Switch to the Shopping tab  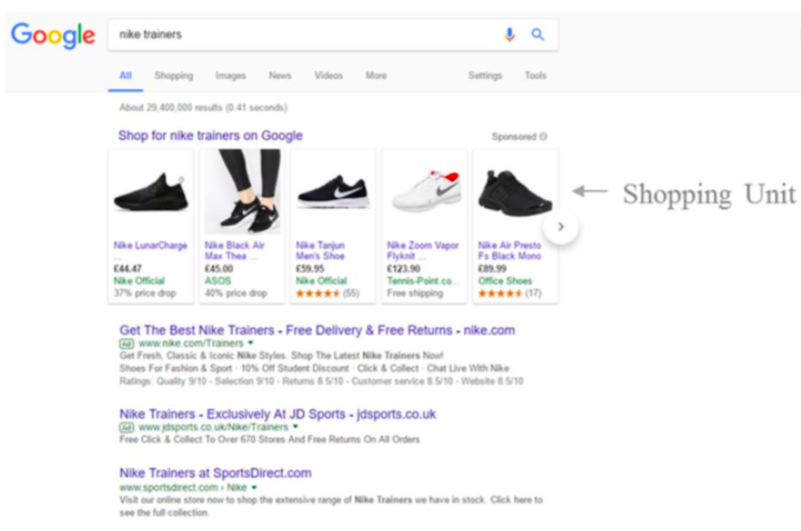[174, 76]
